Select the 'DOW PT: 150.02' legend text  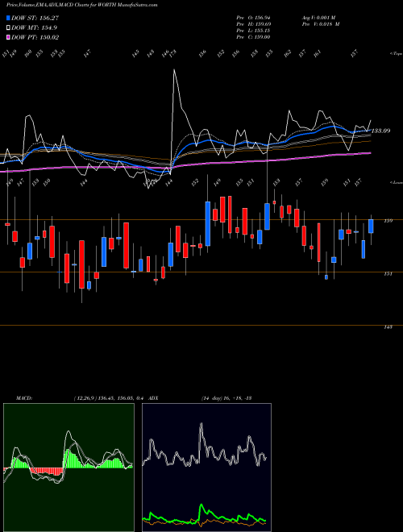click(x=35, y=37)
